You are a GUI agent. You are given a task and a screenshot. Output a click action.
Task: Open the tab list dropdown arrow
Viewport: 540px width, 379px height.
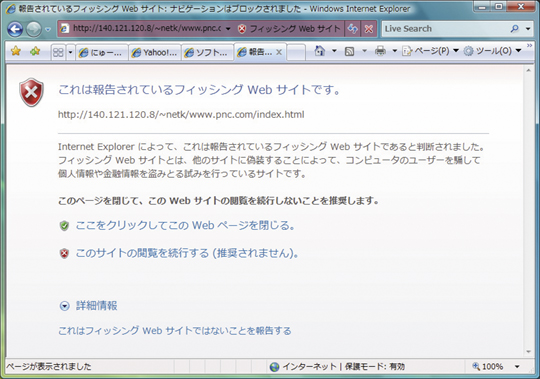click(x=70, y=52)
